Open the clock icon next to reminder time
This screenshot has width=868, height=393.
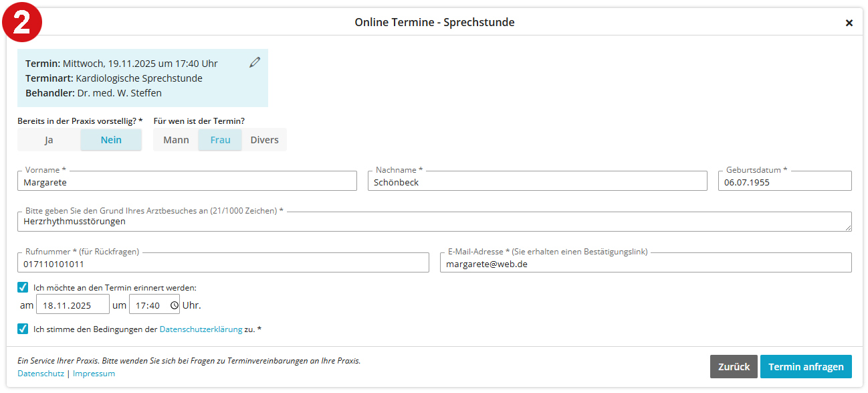pos(173,304)
